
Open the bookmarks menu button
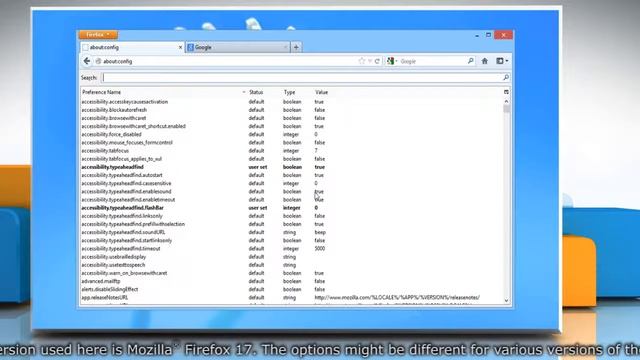coord(502,61)
